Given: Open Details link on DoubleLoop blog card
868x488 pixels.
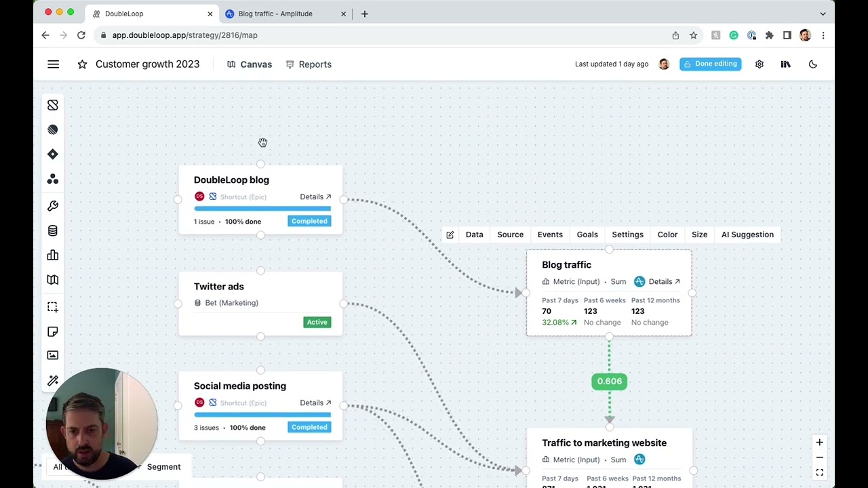Looking at the screenshot, I should (x=315, y=197).
